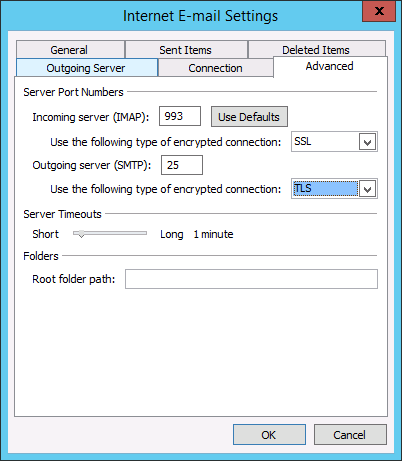This screenshot has height=461, width=402.
Task: Confirm settings with the OK button
Action: 269,435
